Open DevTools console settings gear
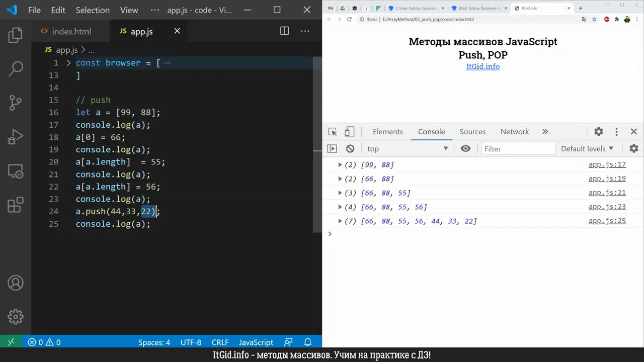The width and height of the screenshot is (644, 362). [x=633, y=148]
